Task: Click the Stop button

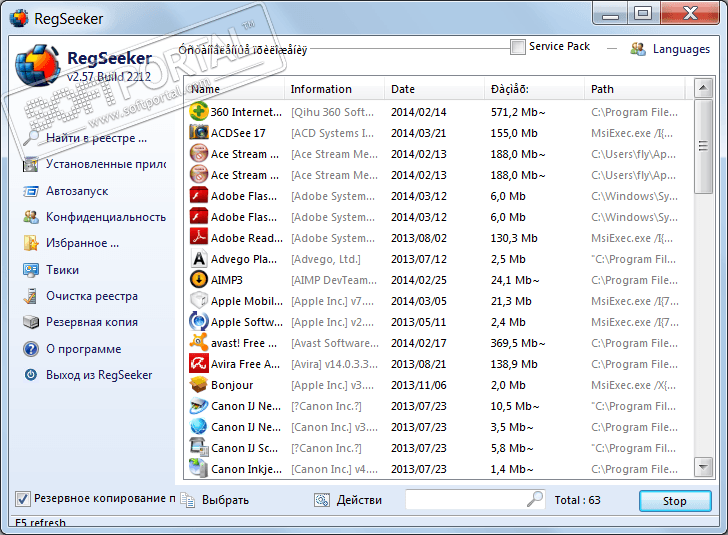Action: [x=675, y=501]
